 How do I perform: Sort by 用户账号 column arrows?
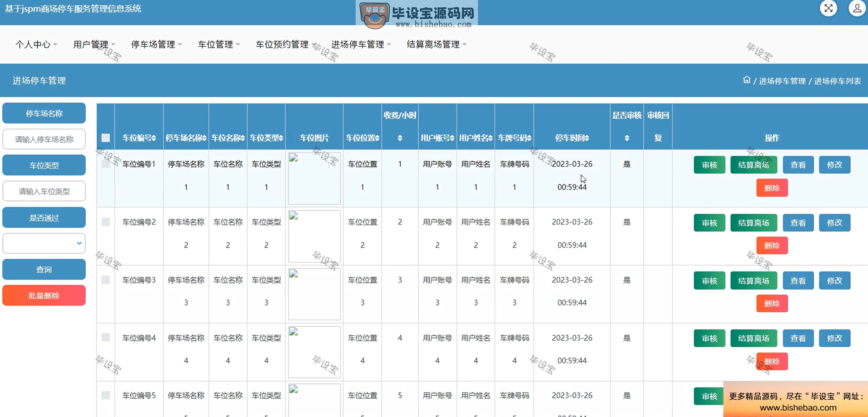pos(452,138)
